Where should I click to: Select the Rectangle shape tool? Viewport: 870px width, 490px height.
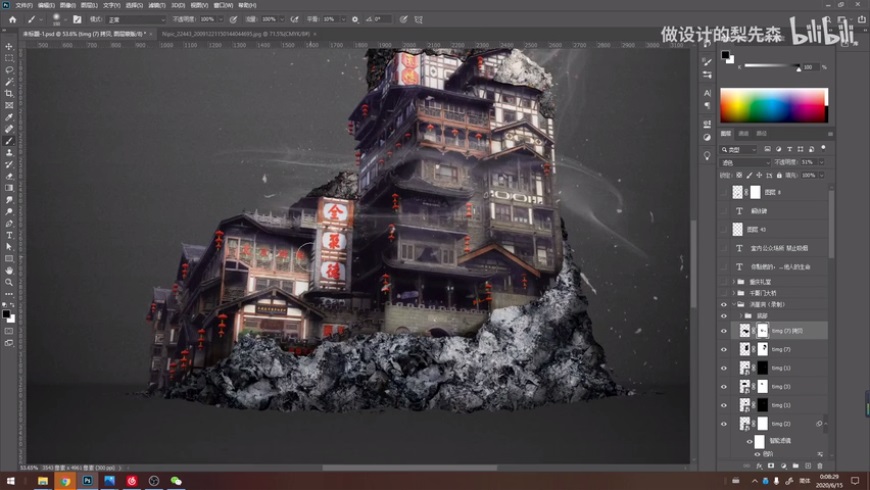(9, 259)
